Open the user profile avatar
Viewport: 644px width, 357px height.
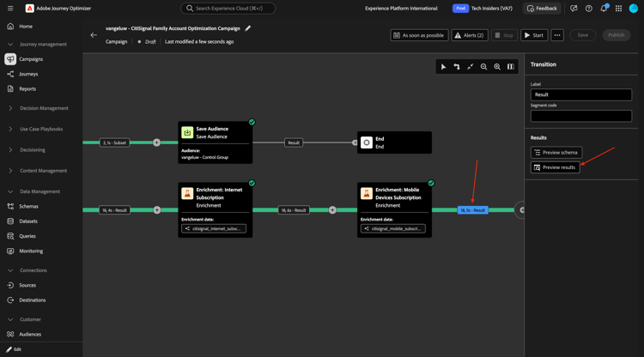point(634,9)
